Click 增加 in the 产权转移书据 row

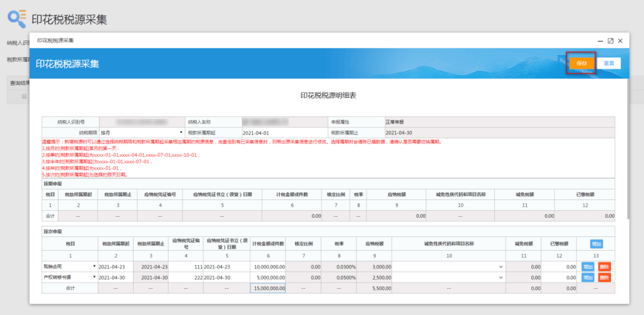[x=588, y=277]
